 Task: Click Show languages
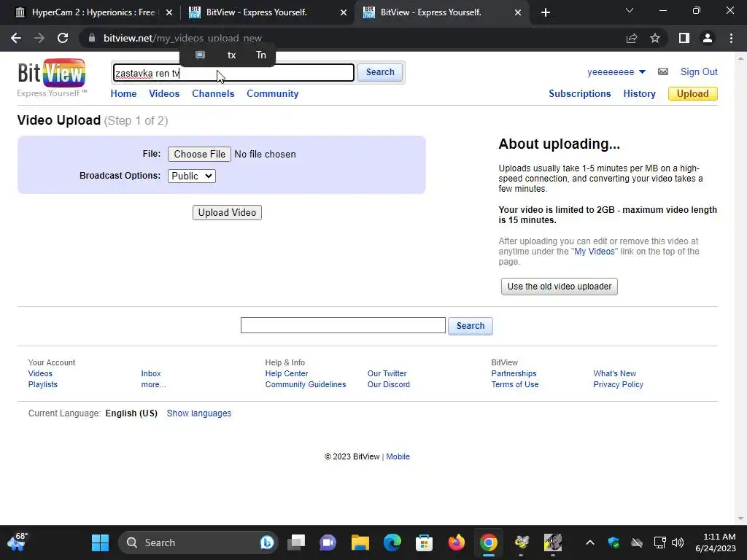click(x=198, y=413)
